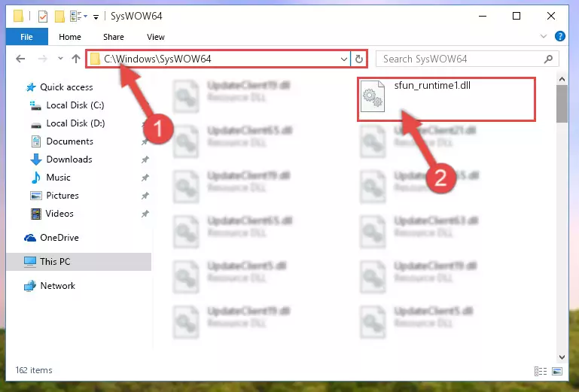Open Help via the question mark icon
The height and width of the screenshot is (392, 579).
(559, 36)
